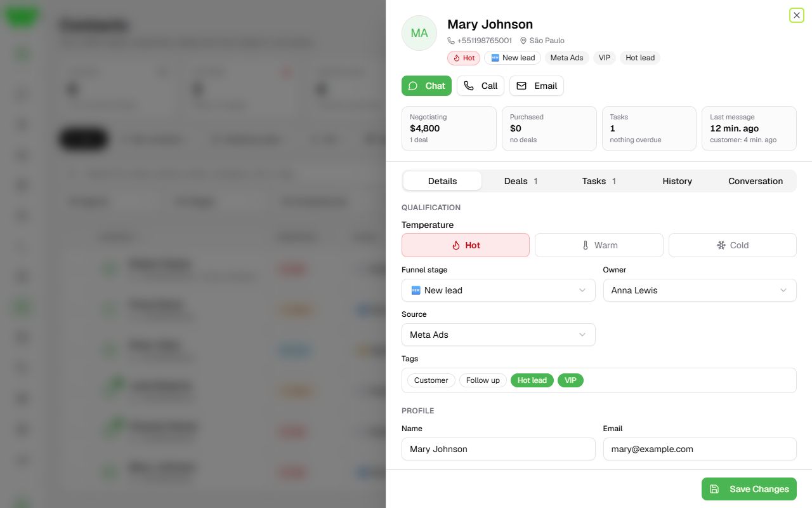Screen dimensions: 812x508
Task: Open the chat with Mary Johnson
Action: pyautogui.click(x=426, y=86)
